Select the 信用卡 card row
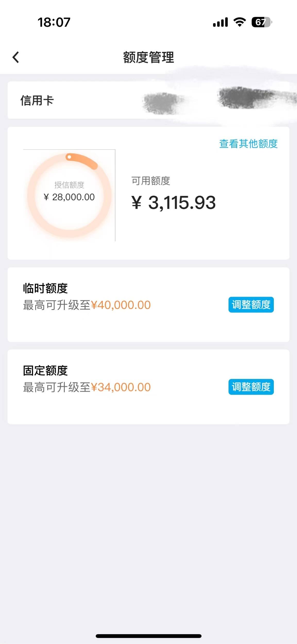The height and width of the screenshot is (644, 297). tap(148, 100)
